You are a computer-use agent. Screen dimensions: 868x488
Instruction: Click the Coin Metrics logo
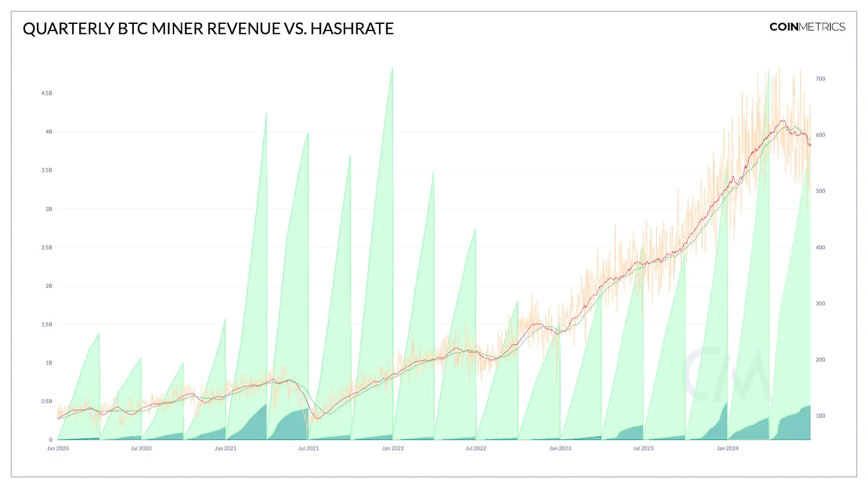click(x=807, y=27)
